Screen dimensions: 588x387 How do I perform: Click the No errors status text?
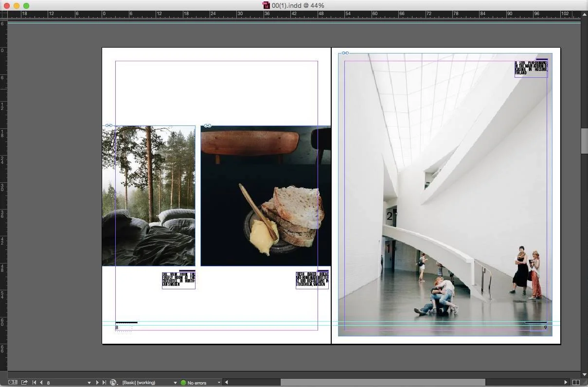(x=197, y=383)
